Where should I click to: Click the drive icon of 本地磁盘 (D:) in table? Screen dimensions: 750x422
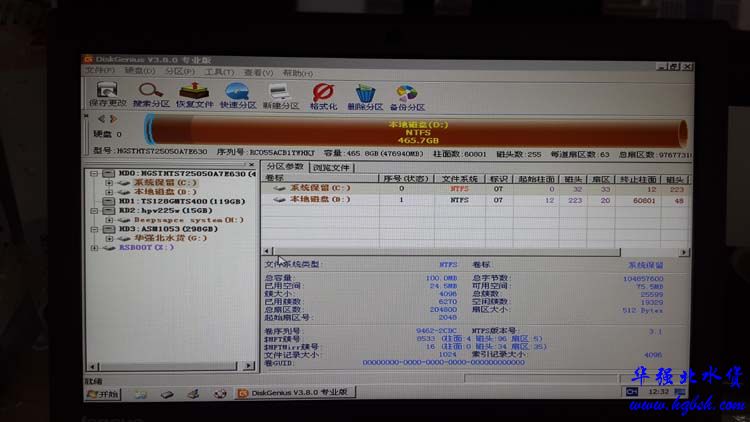(x=279, y=200)
